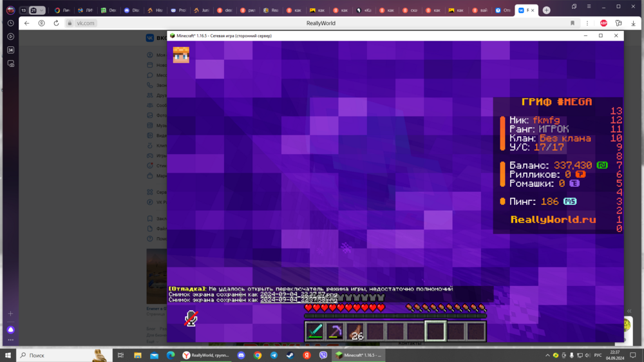Open the sidebar item showing 34
The image size is (644, 362).
pyautogui.click(x=11, y=50)
